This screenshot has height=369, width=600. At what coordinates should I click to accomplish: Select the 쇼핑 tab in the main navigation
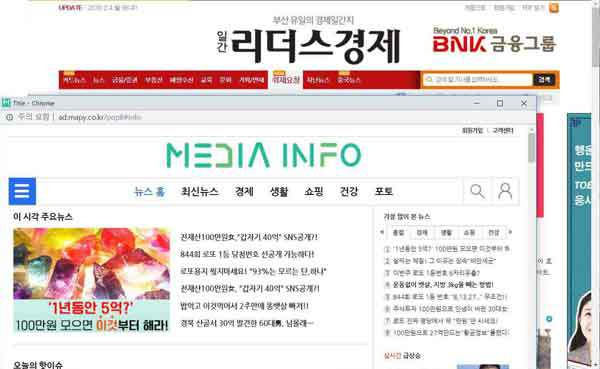[x=314, y=191]
